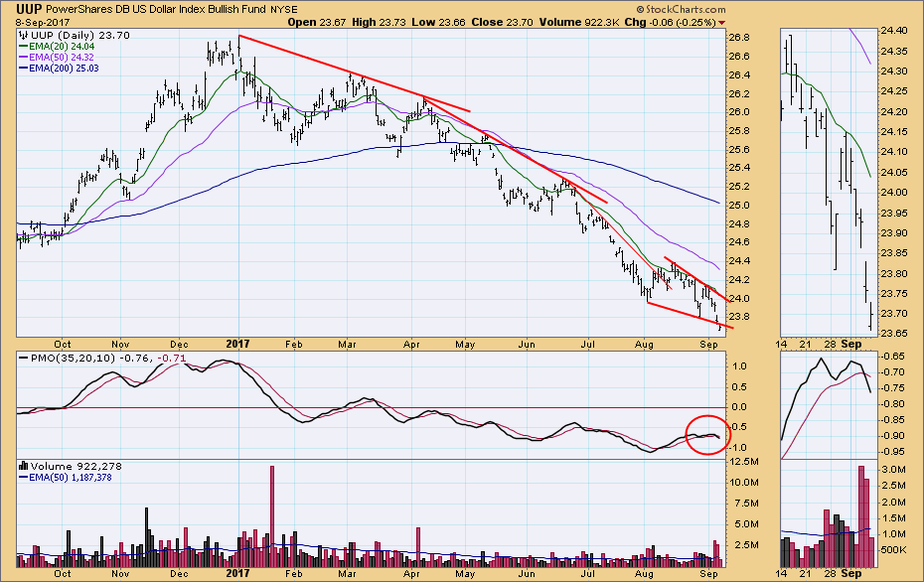Click the 500K label on the zoomed volume axis

coord(894,549)
